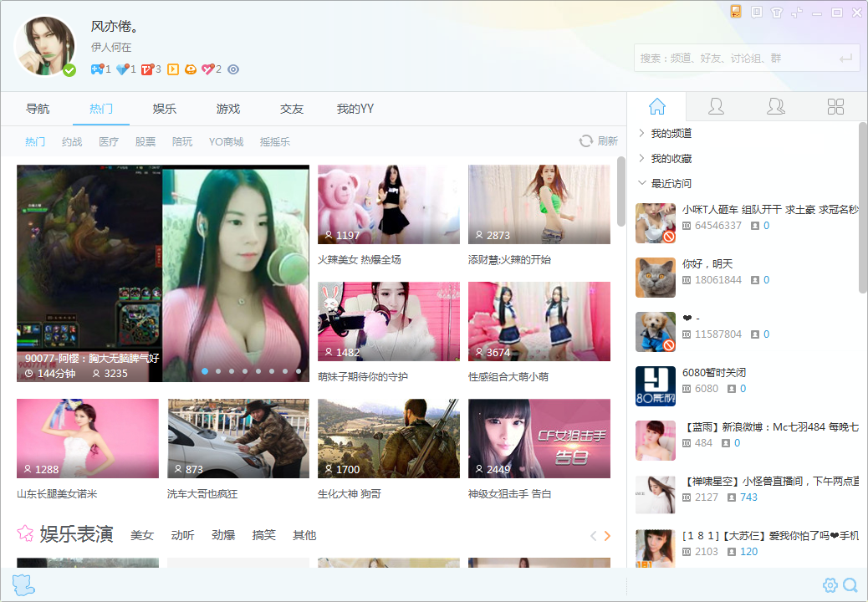
Task: Switch to mini mode with shrink icon
Action: coord(797,13)
